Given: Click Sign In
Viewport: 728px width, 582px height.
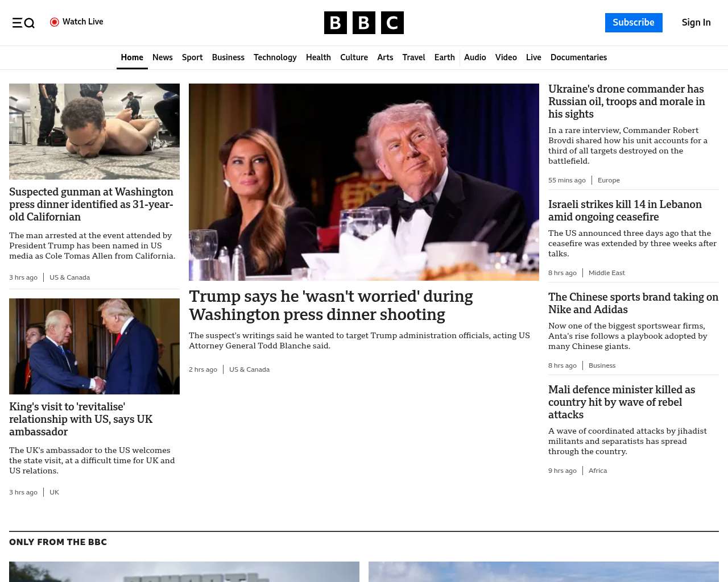Looking at the screenshot, I should click(x=696, y=23).
